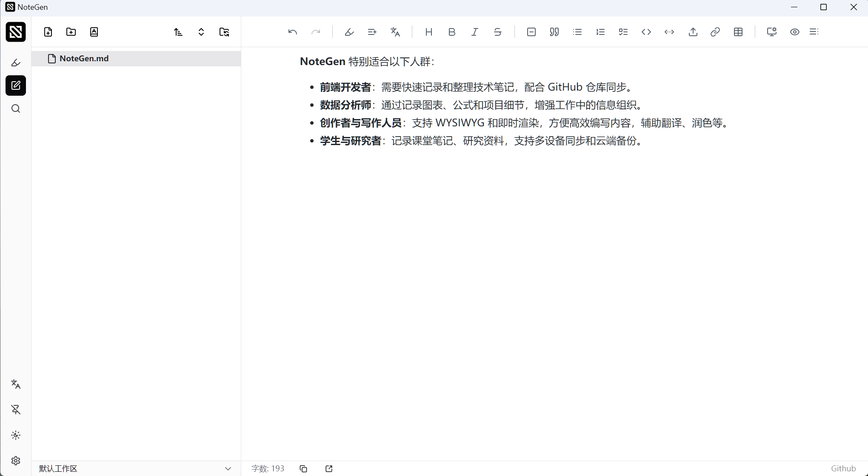The image size is (868, 476).
Task: Open the search view
Action: pos(16,109)
